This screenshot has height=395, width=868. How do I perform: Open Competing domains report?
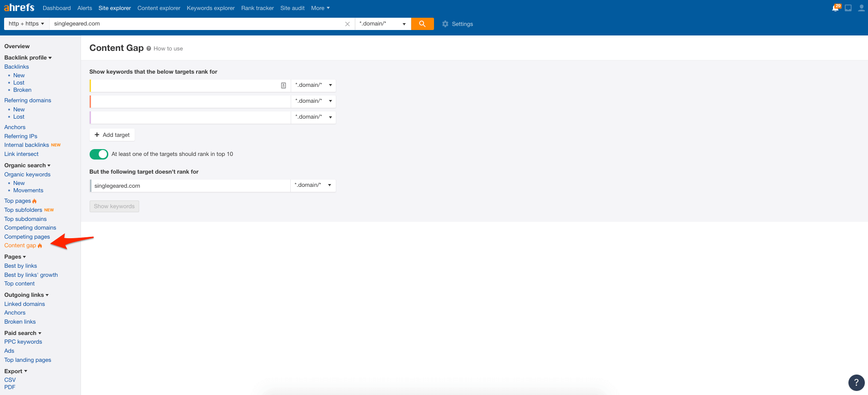30,228
